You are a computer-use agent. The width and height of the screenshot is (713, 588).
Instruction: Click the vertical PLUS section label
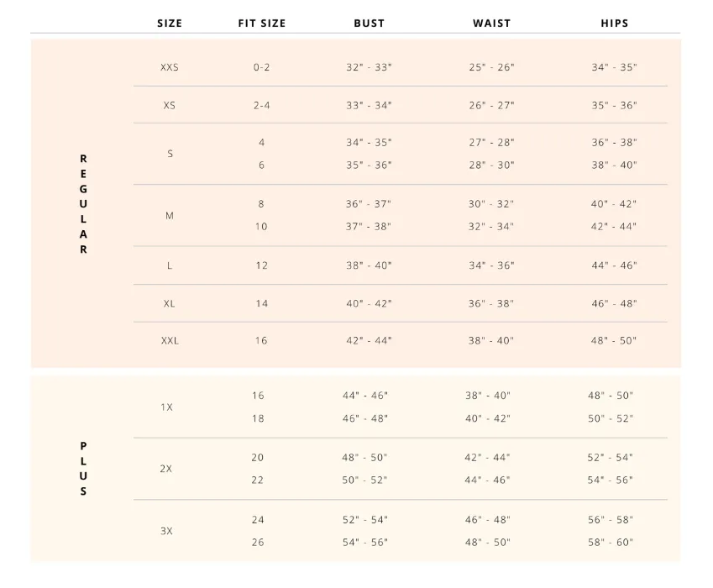coord(83,469)
